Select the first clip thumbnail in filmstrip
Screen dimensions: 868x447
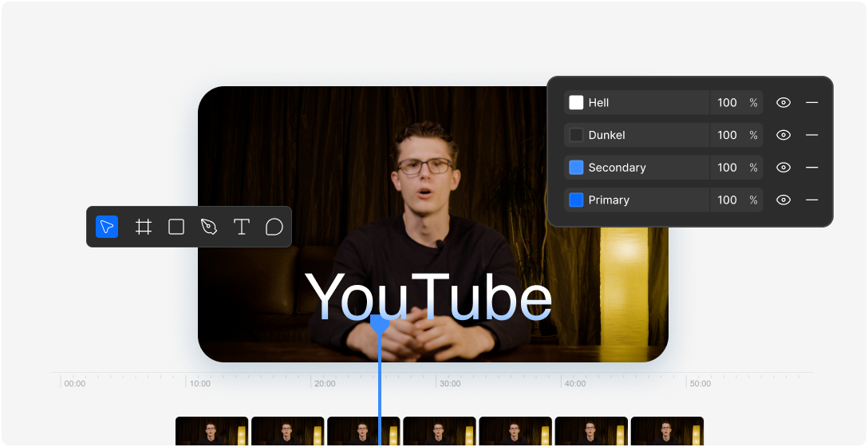212,431
